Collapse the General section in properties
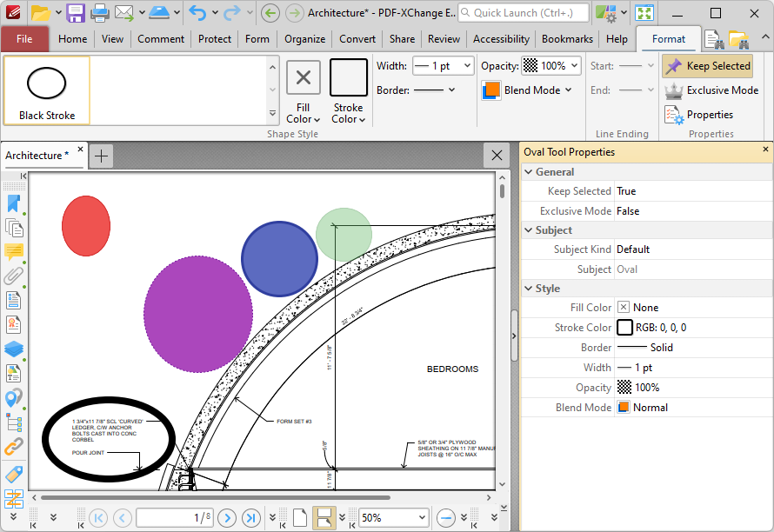This screenshot has width=774, height=532. coord(529,172)
